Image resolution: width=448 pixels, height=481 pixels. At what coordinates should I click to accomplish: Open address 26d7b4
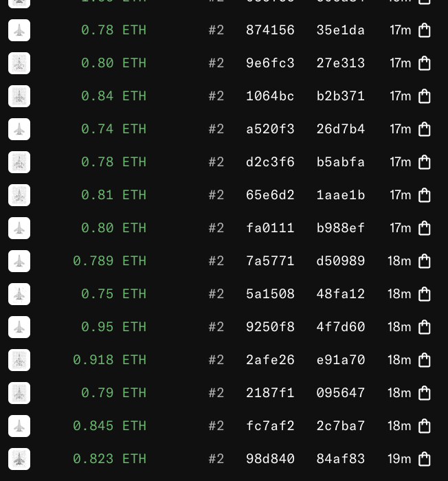tap(341, 129)
